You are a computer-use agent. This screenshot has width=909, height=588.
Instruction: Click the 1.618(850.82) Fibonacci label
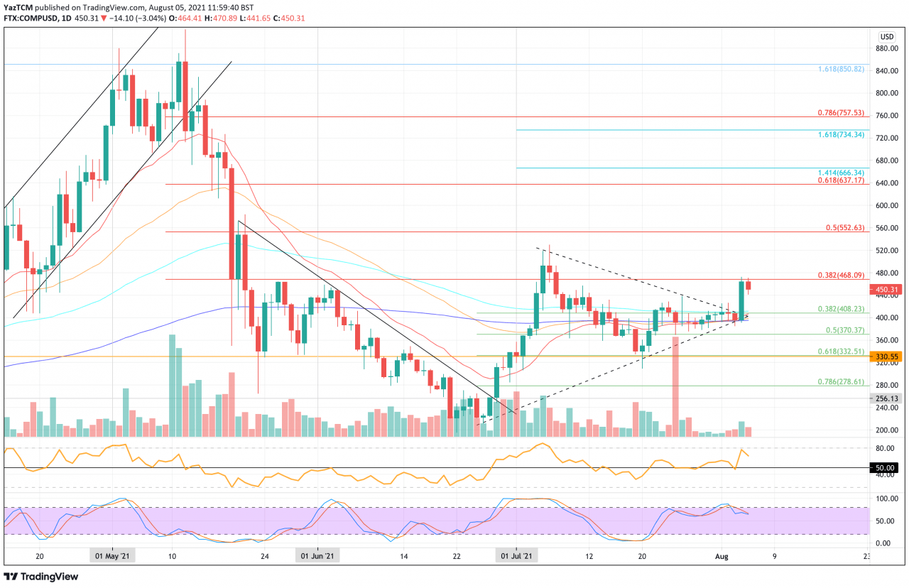point(839,69)
